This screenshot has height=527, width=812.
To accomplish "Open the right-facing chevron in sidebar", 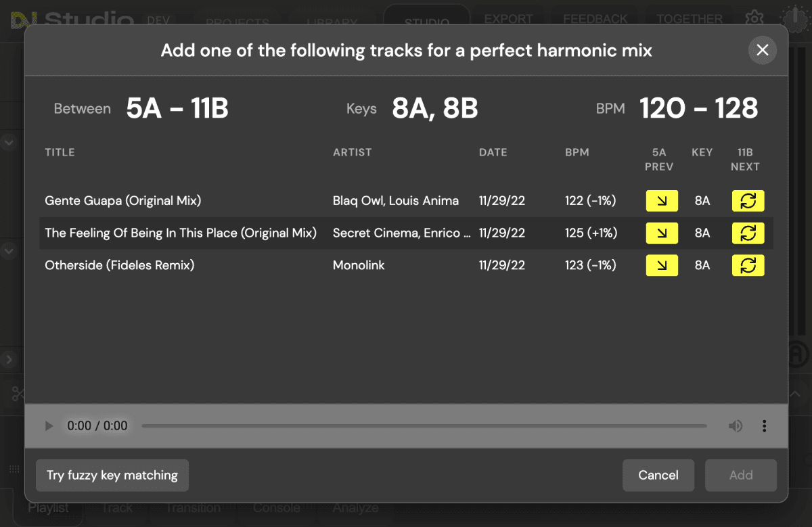I will 9,359.
